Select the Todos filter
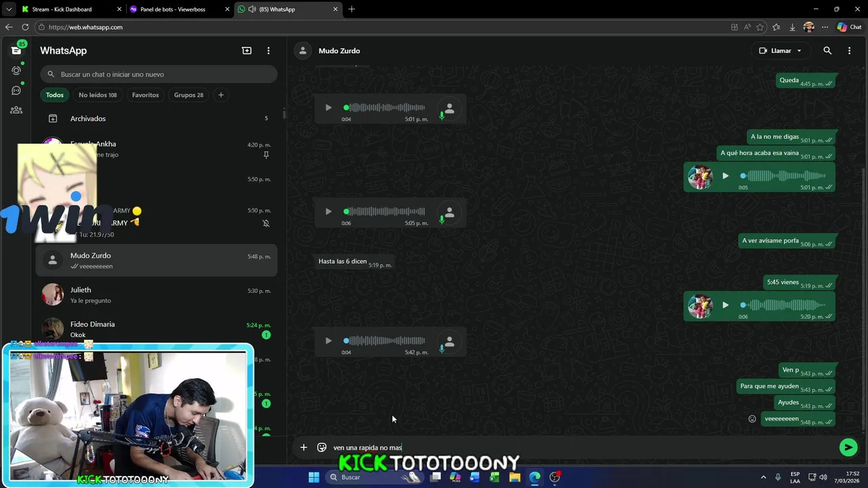Viewport: 868px width, 488px height. tap(55, 95)
